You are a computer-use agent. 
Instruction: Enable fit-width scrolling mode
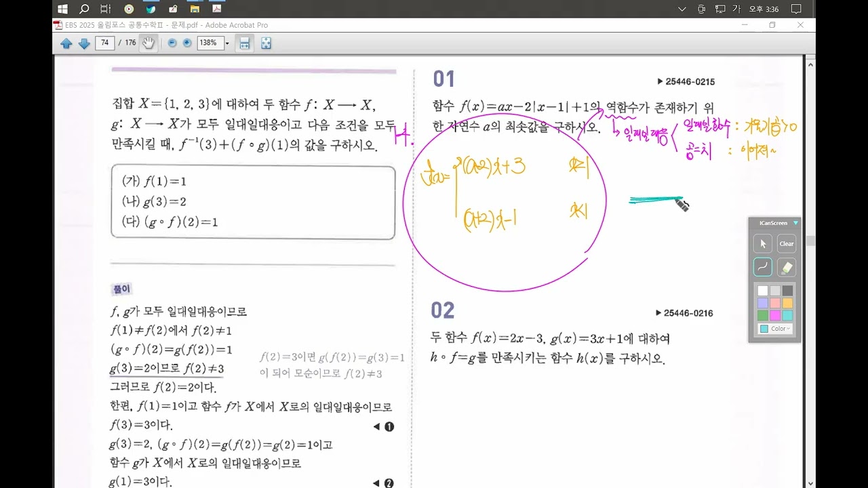[x=245, y=43]
